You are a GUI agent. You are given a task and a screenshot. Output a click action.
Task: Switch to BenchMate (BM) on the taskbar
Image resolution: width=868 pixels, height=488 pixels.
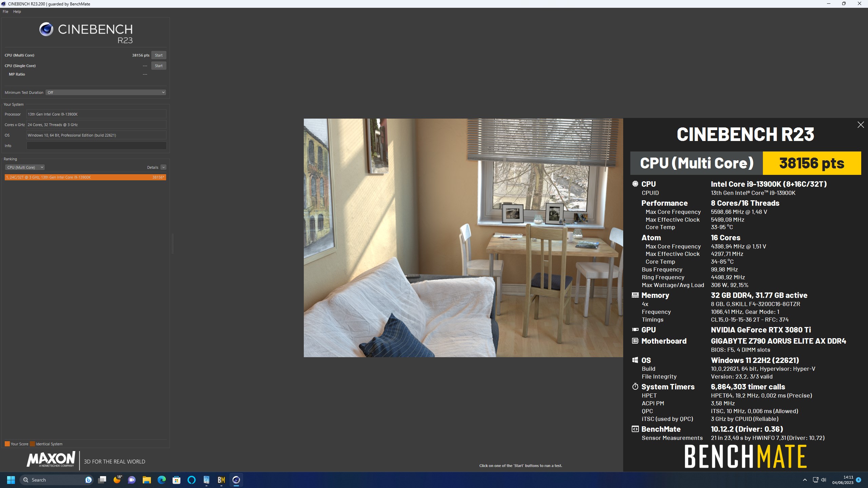[x=221, y=480]
